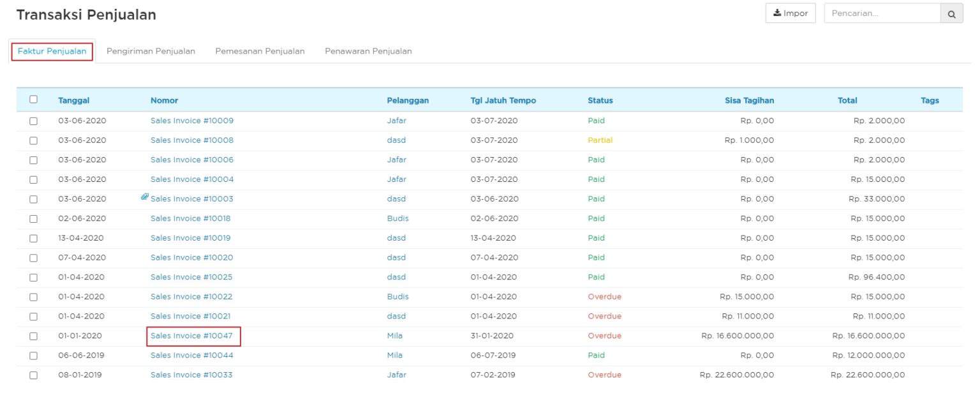
Task: Sort the table by the Tanggal column
Action: 74,100
